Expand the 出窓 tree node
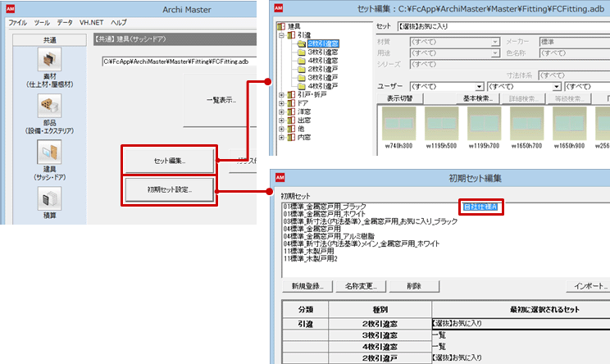Viewport: 610px width, 364px height. click(281, 121)
